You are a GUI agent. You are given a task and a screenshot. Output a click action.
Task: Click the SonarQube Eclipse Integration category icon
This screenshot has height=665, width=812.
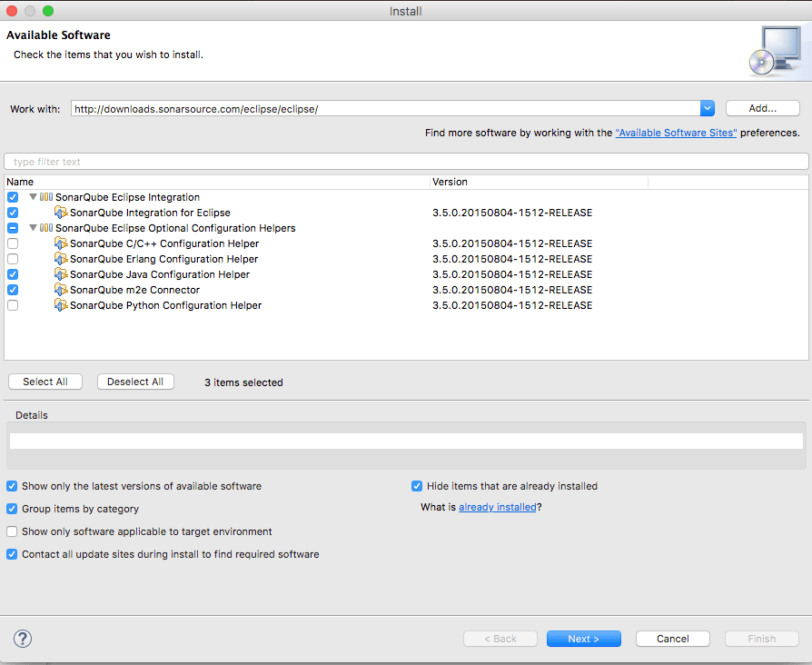(x=46, y=197)
